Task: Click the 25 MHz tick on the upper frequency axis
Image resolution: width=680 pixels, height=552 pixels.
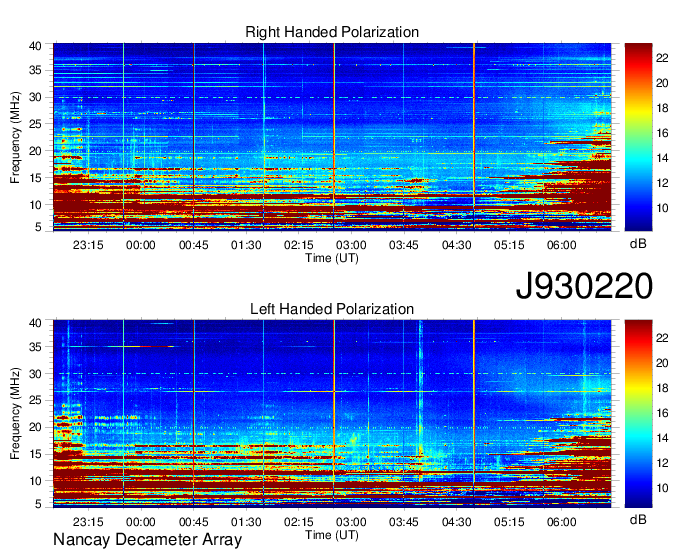Action: 35,124
